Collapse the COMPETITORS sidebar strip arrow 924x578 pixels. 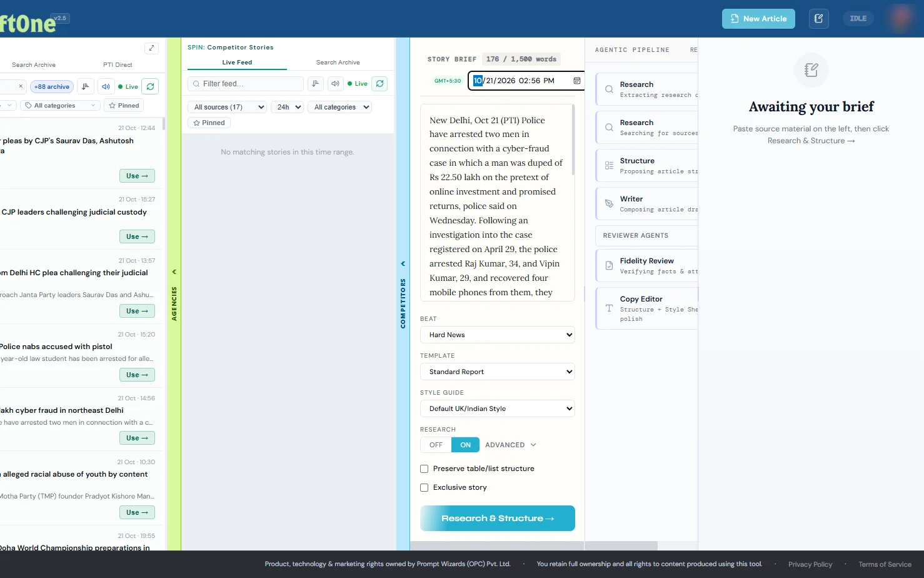[x=403, y=263]
